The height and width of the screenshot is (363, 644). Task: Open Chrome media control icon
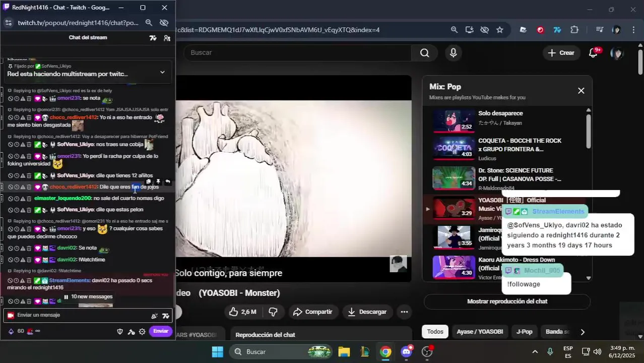[x=600, y=30]
